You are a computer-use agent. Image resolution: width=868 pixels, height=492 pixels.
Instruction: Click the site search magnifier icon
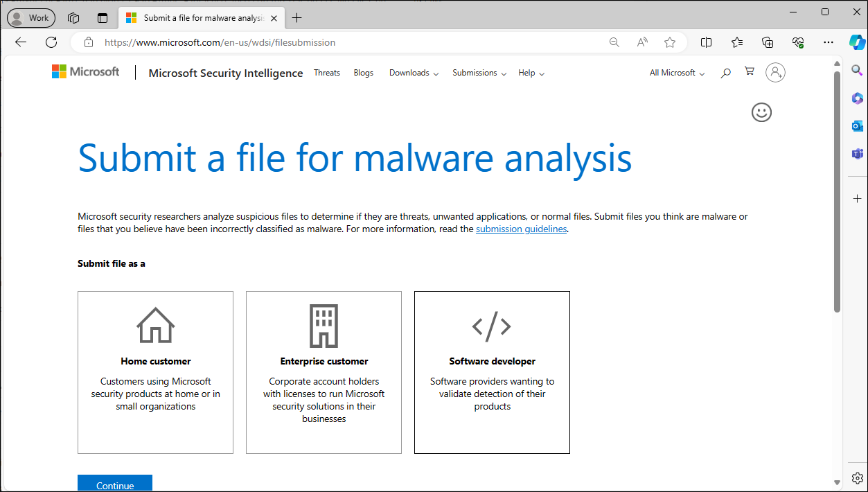point(725,73)
